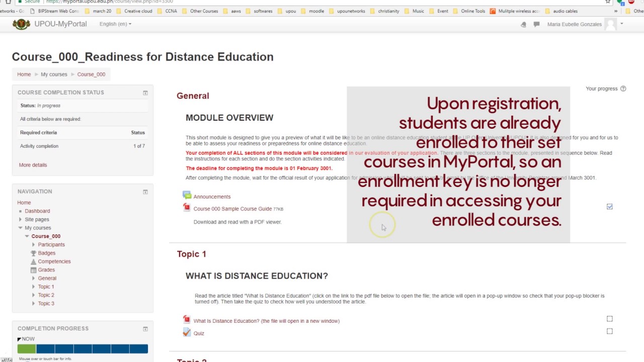
Task: Click the Course 000 Sample Course Guide PDF icon
Action: pyautogui.click(x=187, y=208)
